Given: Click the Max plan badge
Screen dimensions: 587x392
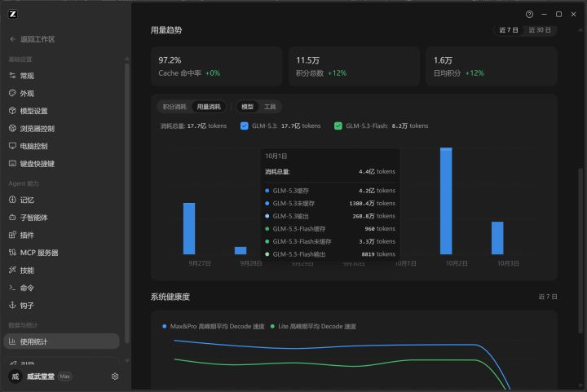Looking at the screenshot, I should [x=64, y=377].
